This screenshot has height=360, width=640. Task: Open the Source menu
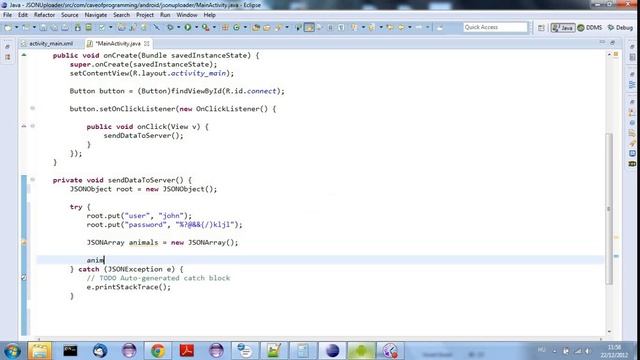coord(69,15)
